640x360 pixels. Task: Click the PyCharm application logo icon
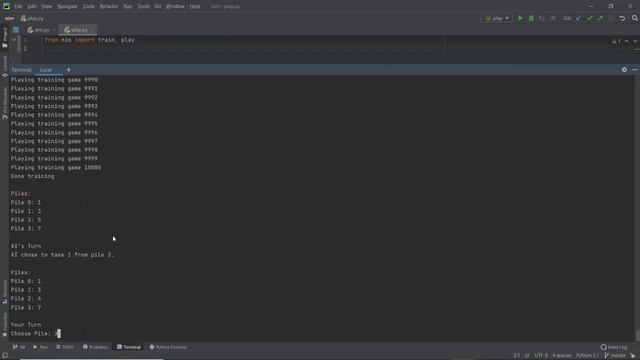click(x=6, y=6)
